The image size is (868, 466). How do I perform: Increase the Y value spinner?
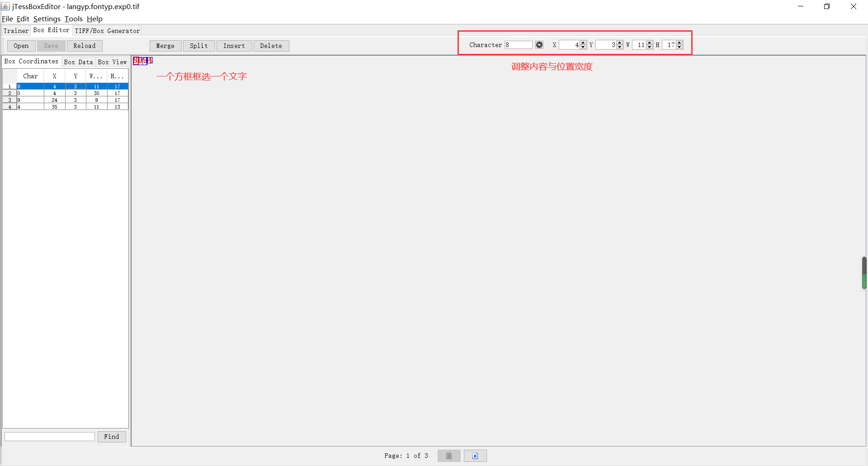pos(620,43)
